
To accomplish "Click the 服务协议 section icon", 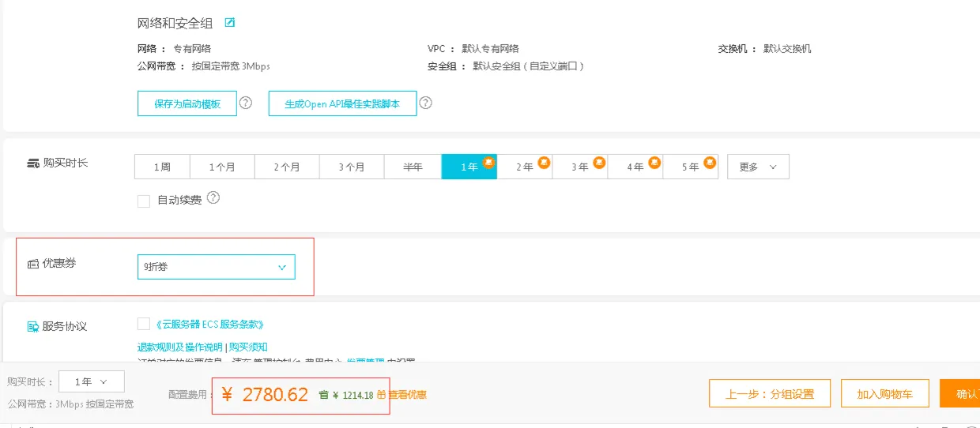I will coord(33,327).
